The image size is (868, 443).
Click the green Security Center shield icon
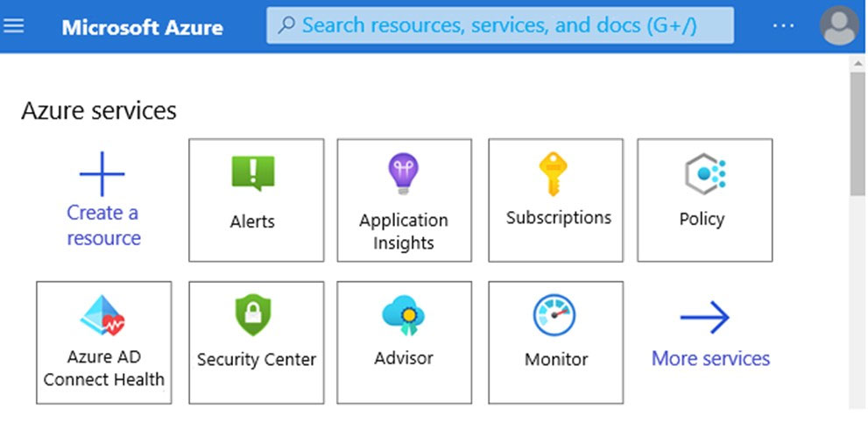[x=253, y=314]
